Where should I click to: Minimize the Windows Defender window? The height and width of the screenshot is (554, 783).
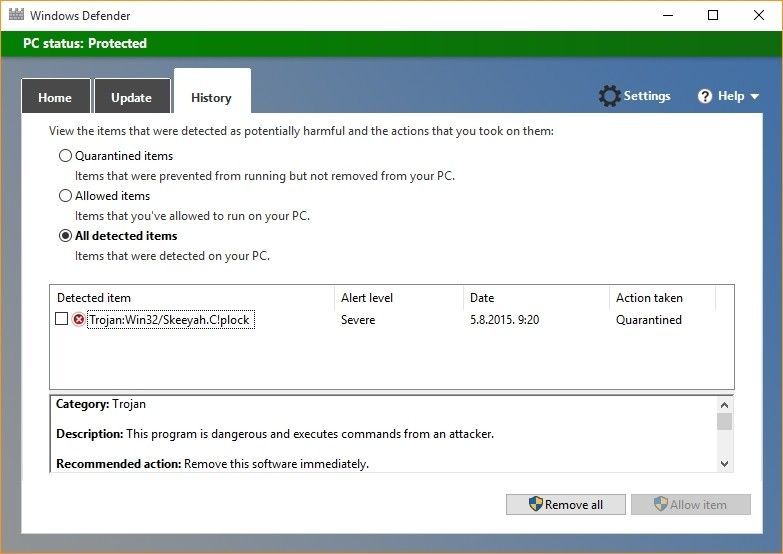(x=668, y=15)
